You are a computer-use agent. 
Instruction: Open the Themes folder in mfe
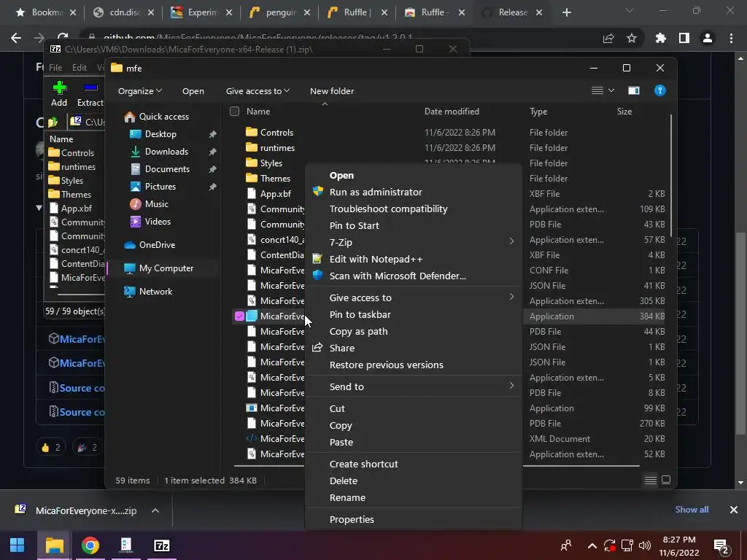pyautogui.click(x=268, y=178)
